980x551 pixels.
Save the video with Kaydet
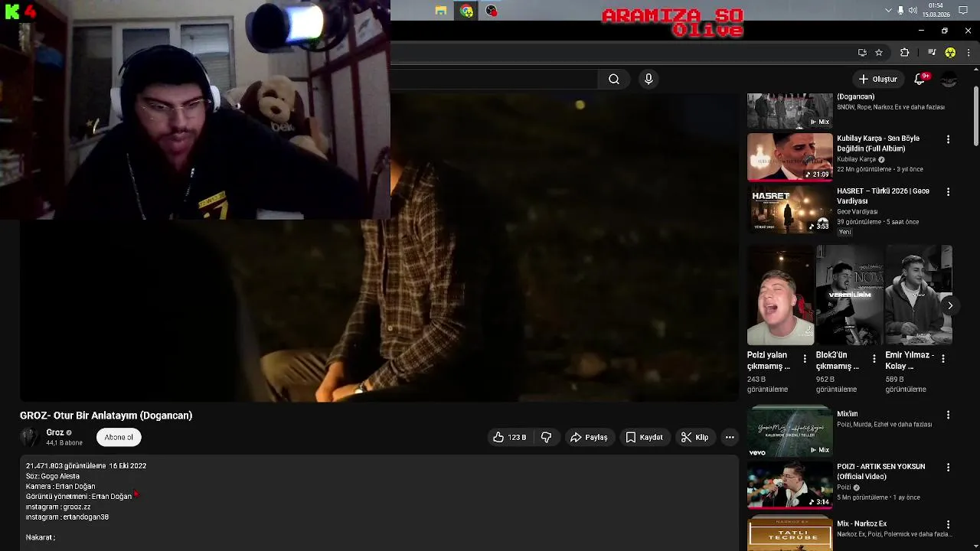pyautogui.click(x=644, y=437)
